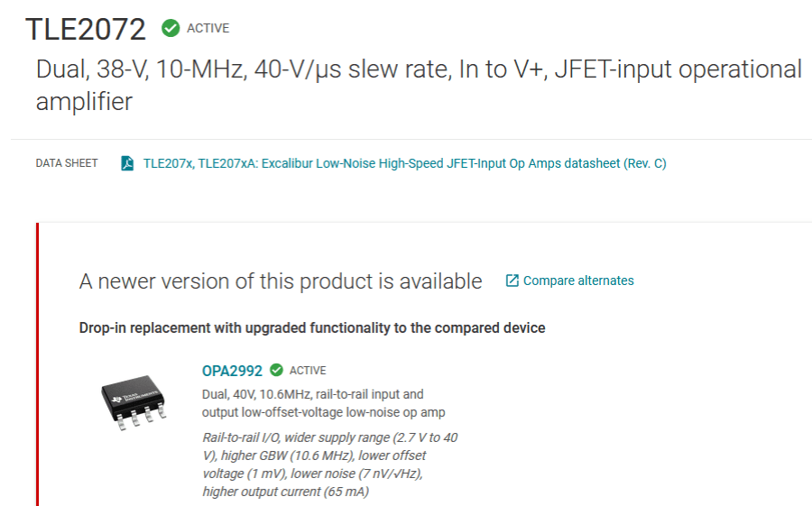Open the OPA2992 product link
812x506 pixels.
click(232, 371)
